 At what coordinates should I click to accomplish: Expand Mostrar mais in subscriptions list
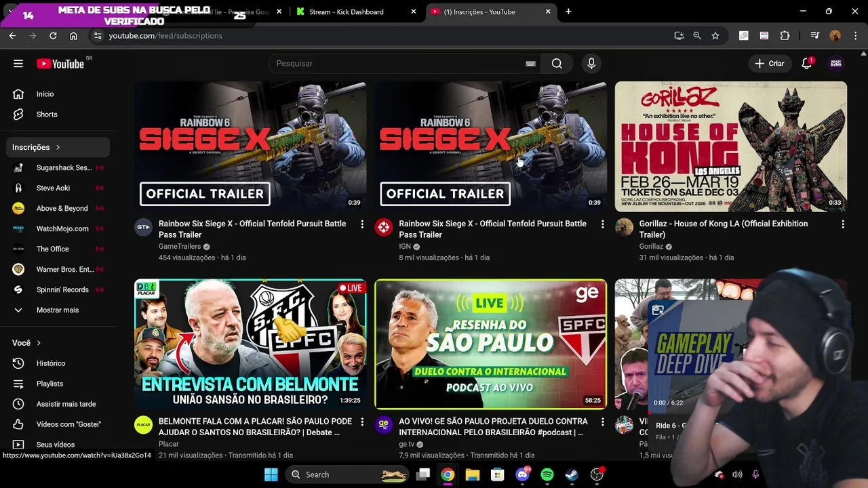point(58,310)
